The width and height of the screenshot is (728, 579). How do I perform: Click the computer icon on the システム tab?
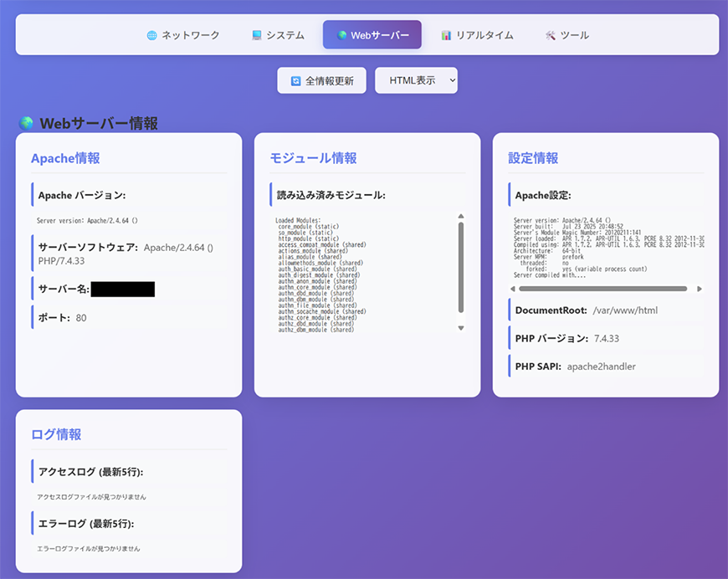coord(255,35)
